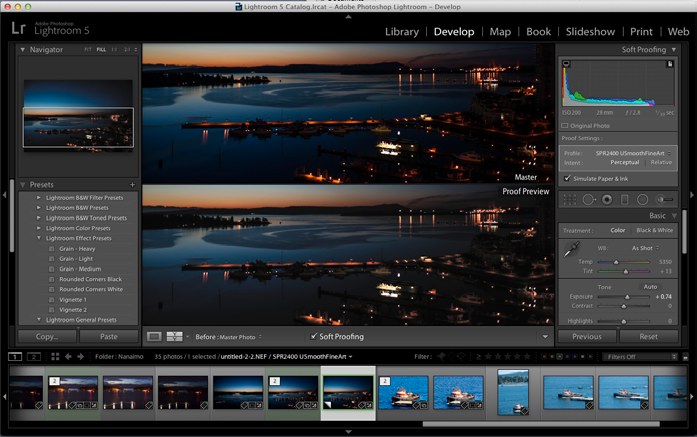Select the Graduated Filter tool
The height and width of the screenshot is (437, 697).
point(625,200)
